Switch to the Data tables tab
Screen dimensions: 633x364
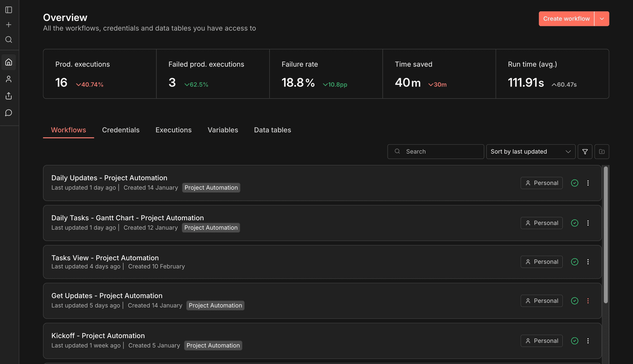272,130
